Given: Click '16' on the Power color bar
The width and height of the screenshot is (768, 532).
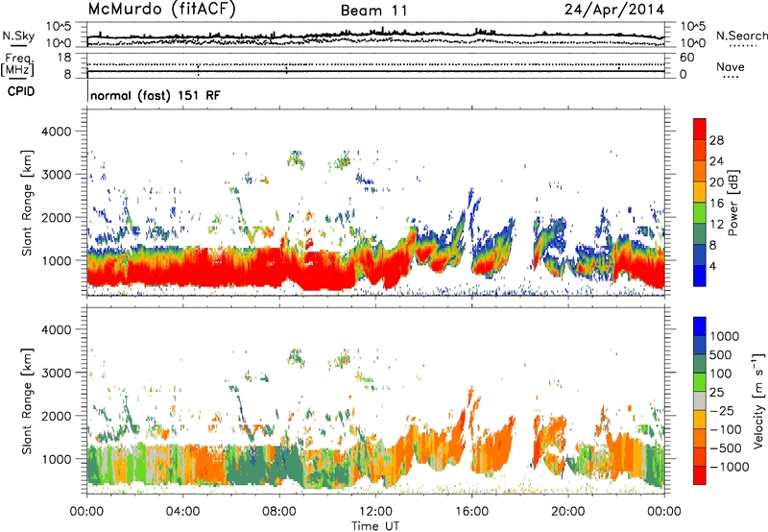Looking at the screenshot, I should 716,204.
